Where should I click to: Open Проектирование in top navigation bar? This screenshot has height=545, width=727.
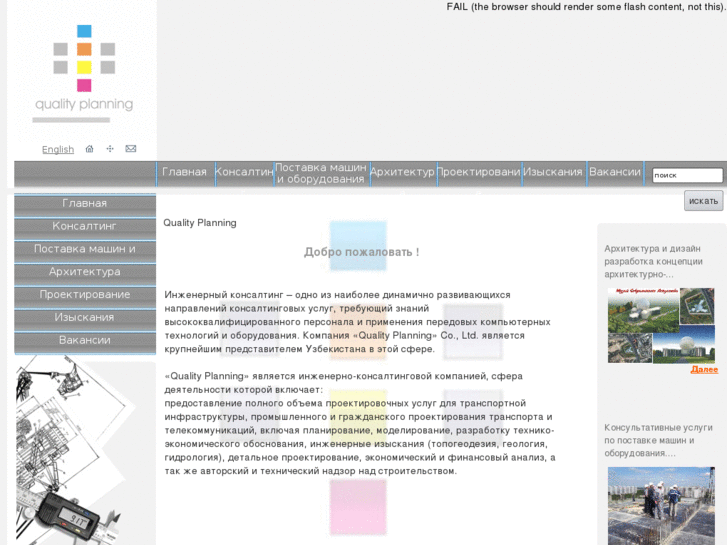click(x=479, y=172)
